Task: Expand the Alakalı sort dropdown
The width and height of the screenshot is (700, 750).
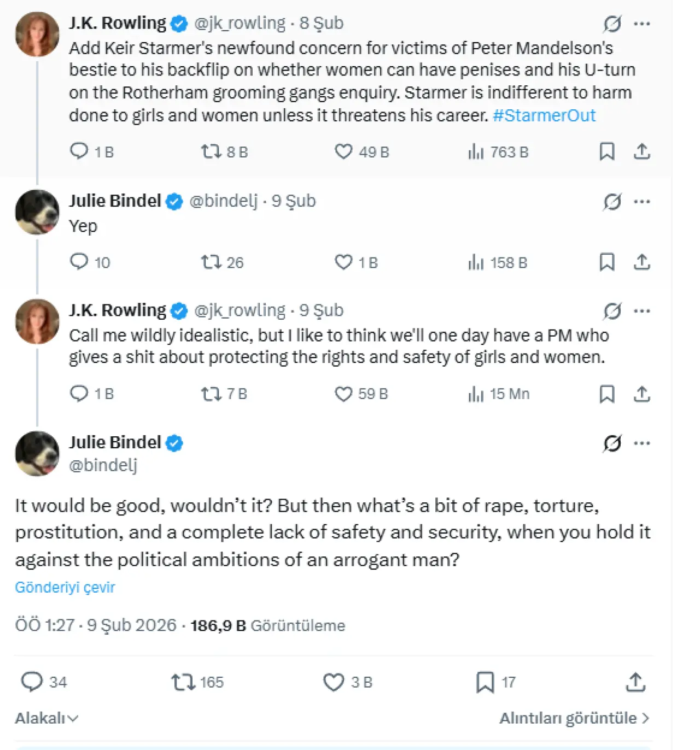Action: coord(46,718)
